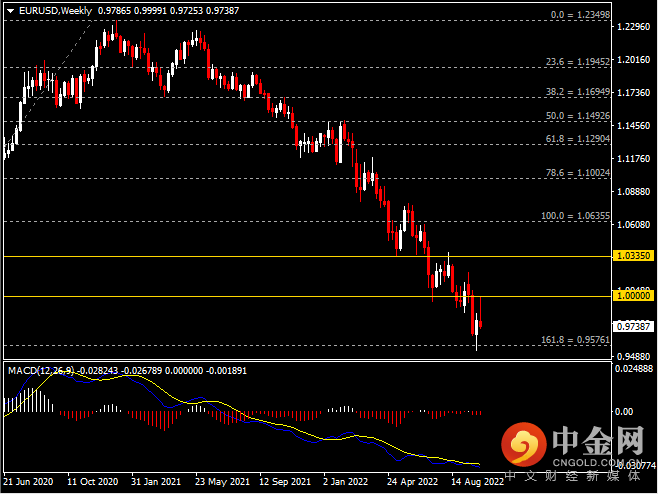Click the yellow 1.00000 price level tag
This screenshot has height=494, width=658.
634,296
